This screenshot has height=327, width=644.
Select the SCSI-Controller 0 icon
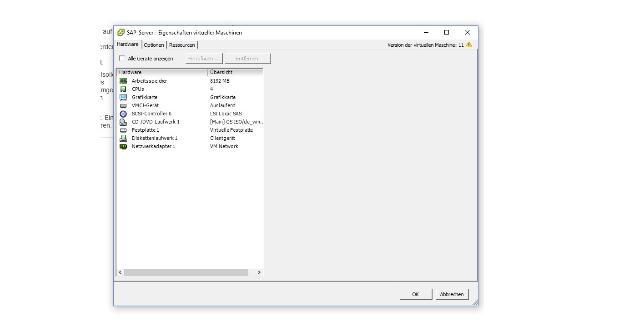123,114
